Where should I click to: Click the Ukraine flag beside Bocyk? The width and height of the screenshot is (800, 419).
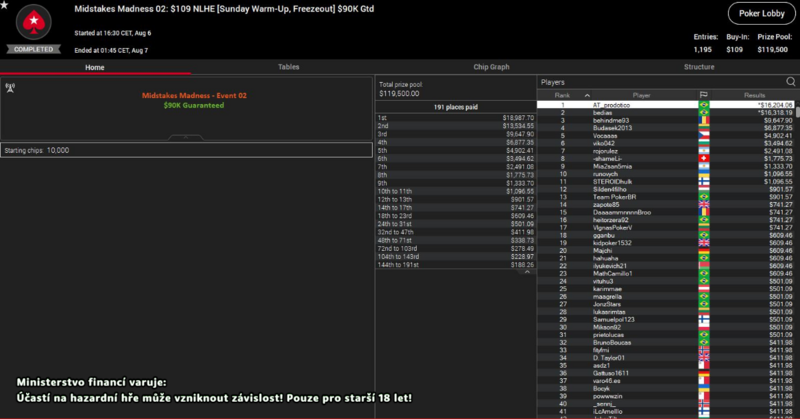pos(704,388)
